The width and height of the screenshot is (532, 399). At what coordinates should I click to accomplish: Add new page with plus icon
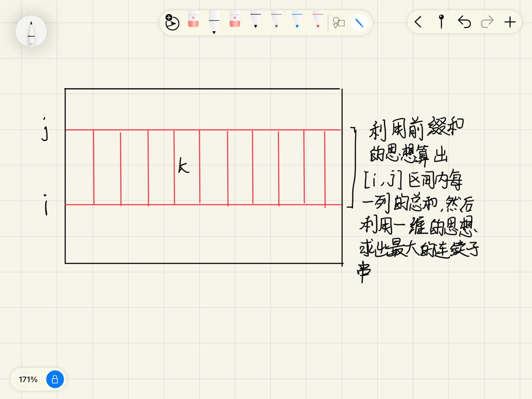pyautogui.click(x=510, y=22)
